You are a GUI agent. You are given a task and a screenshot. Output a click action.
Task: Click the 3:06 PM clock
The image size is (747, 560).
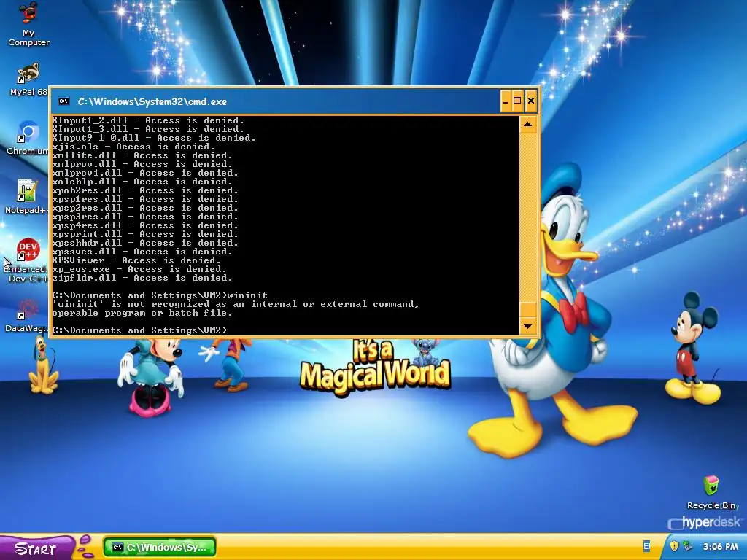pos(720,547)
